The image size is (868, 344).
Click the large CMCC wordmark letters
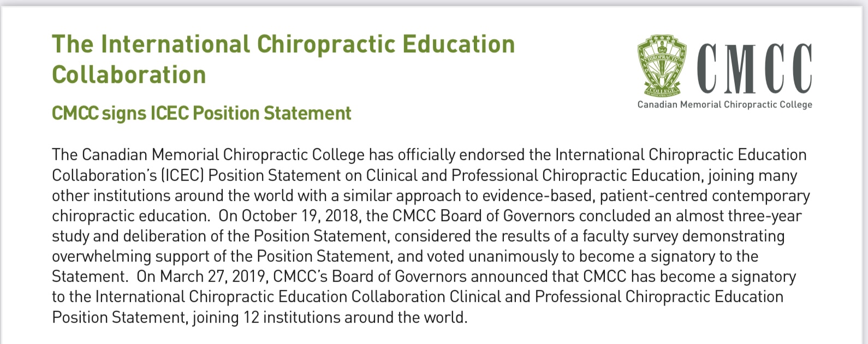(754, 68)
